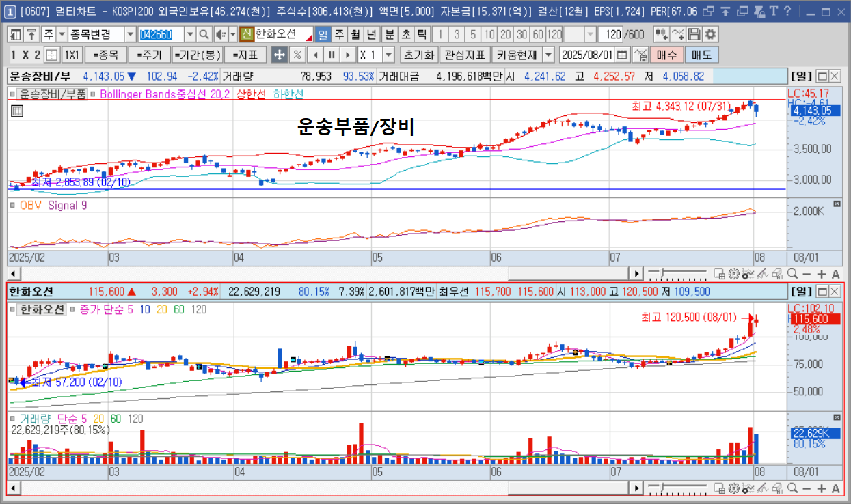
Task: Step to next chart with right arrow
Action: pyautogui.click(x=348, y=55)
